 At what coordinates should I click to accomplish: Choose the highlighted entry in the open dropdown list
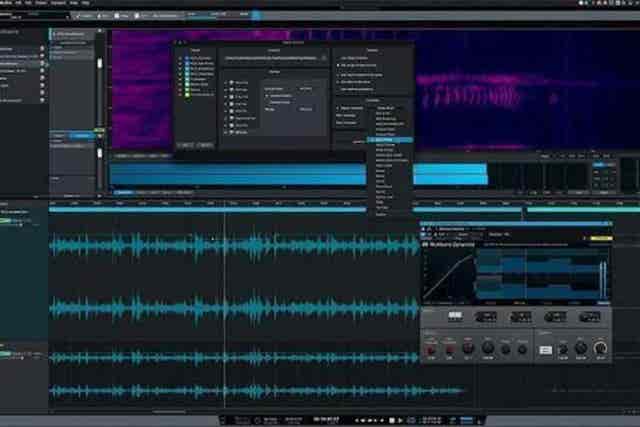(x=390, y=139)
